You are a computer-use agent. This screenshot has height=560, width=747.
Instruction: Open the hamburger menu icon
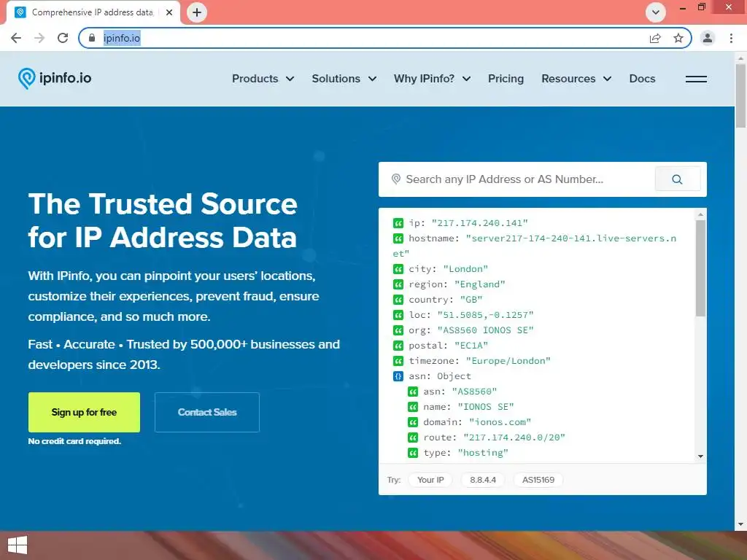[x=696, y=79]
